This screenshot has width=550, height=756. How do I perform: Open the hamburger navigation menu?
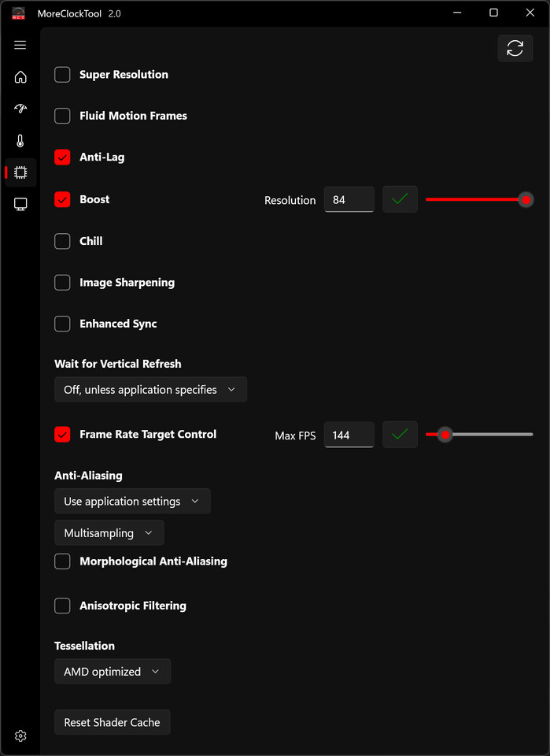pyautogui.click(x=20, y=46)
